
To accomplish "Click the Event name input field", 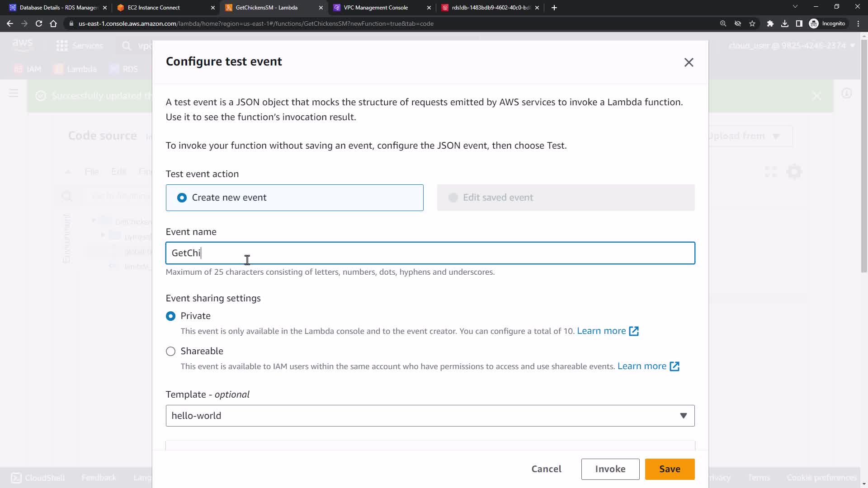I will (x=430, y=253).
